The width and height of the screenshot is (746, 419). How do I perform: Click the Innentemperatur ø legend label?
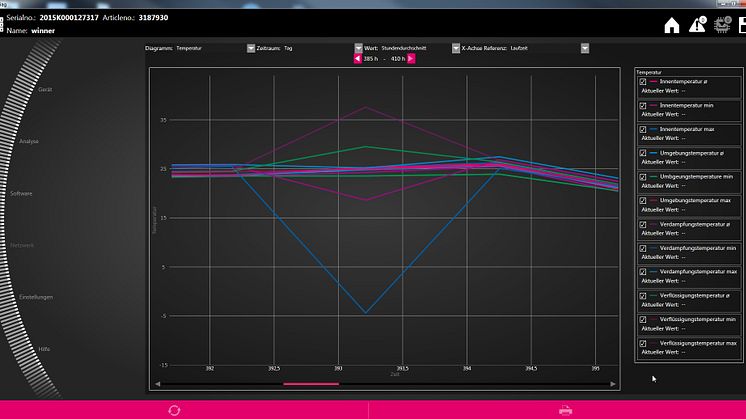[x=683, y=82]
